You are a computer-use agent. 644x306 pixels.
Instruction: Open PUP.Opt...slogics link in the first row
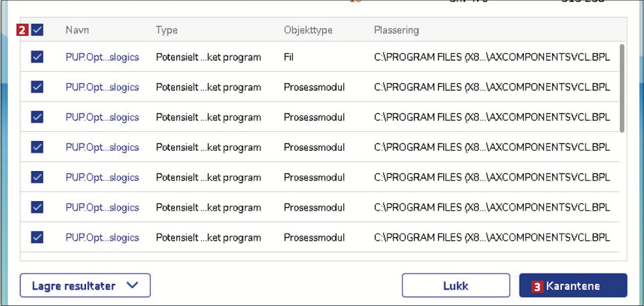[102, 57]
